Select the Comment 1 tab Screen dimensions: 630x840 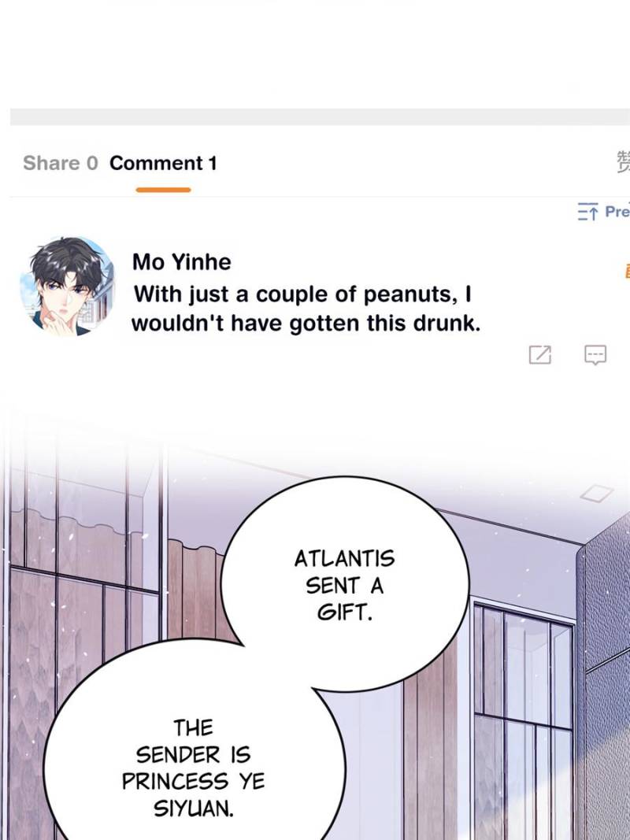tap(163, 163)
